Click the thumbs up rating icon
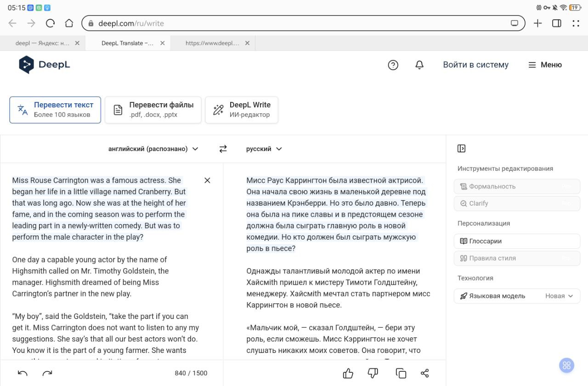The height and width of the screenshot is (386, 588). 348,373
